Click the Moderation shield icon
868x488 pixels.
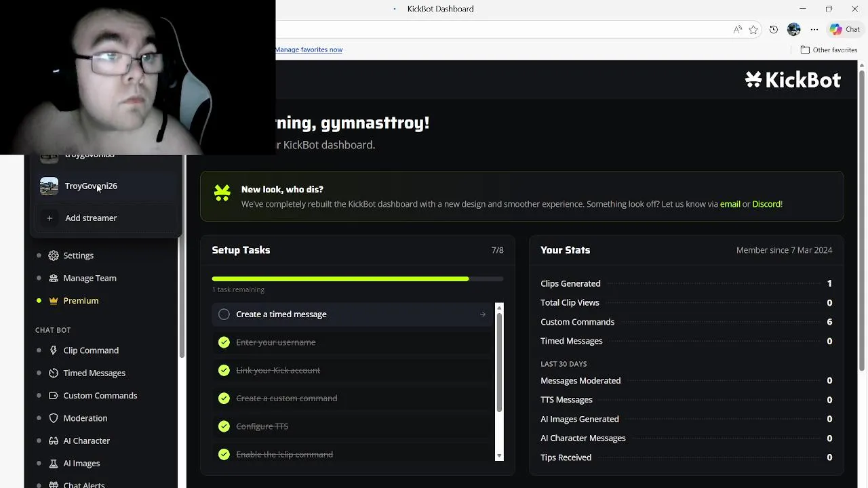click(x=54, y=418)
